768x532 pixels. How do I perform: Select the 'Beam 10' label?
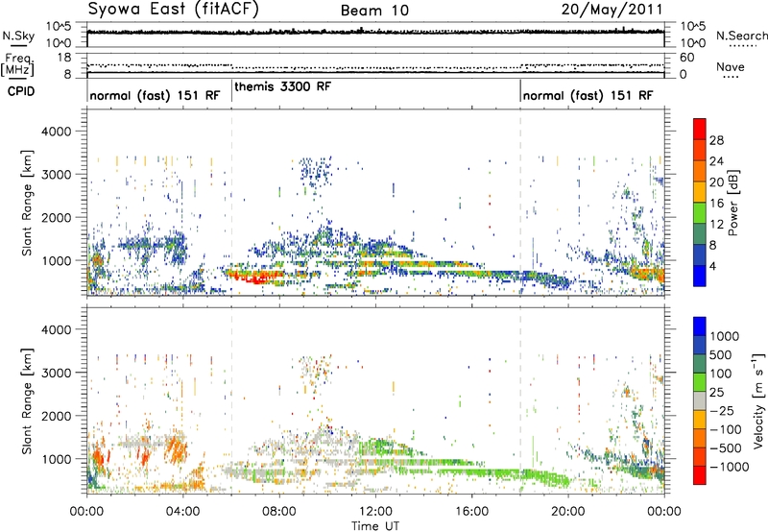(374, 11)
